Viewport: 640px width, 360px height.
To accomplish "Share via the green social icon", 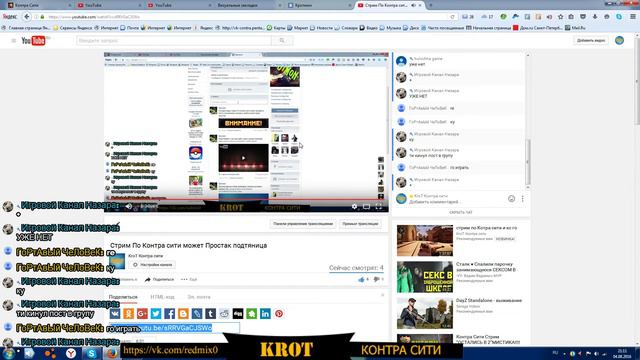I will tap(251, 313).
